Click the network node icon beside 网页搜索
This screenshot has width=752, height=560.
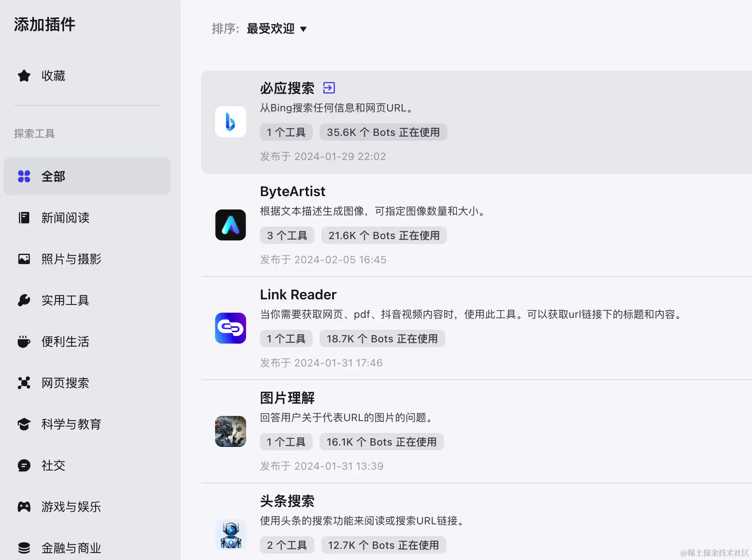point(24,383)
